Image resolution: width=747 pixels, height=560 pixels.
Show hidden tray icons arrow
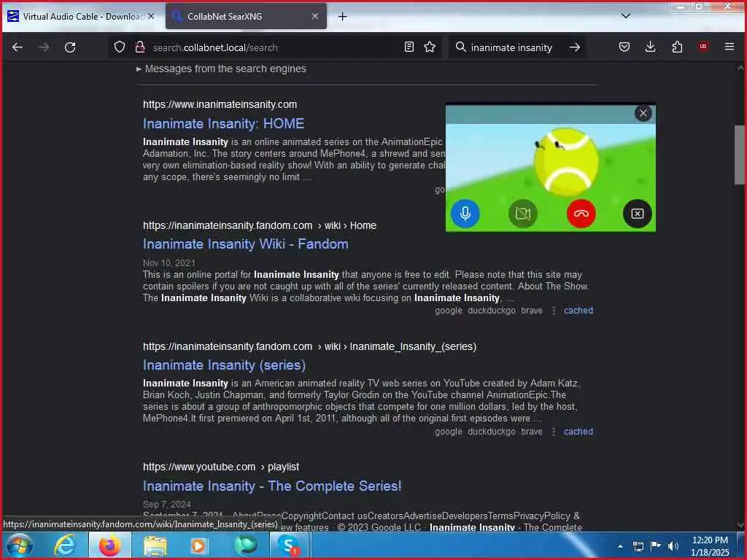(620, 546)
